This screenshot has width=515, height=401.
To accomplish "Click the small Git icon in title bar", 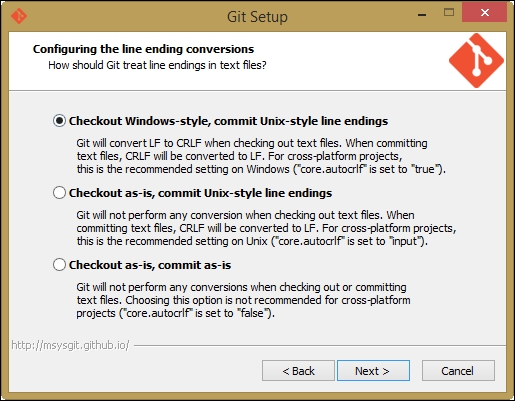I will pos(19,16).
